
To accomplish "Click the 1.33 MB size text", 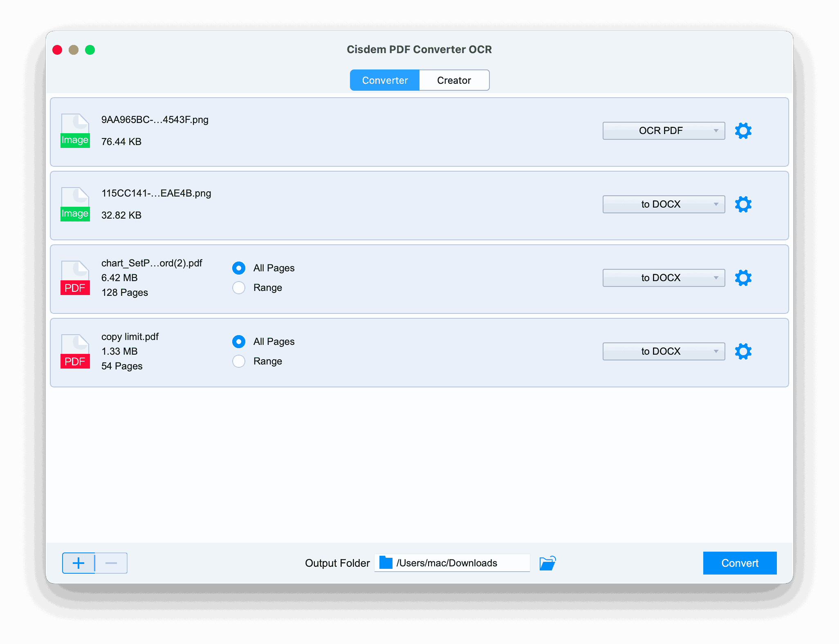I will pyautogui.click(x=119, y=351).
